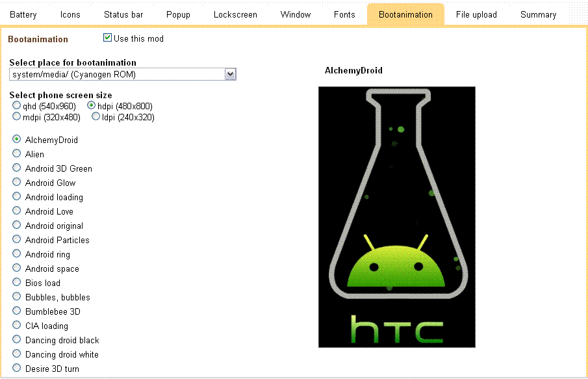Open the Summary tab

(x=538, y=15)
